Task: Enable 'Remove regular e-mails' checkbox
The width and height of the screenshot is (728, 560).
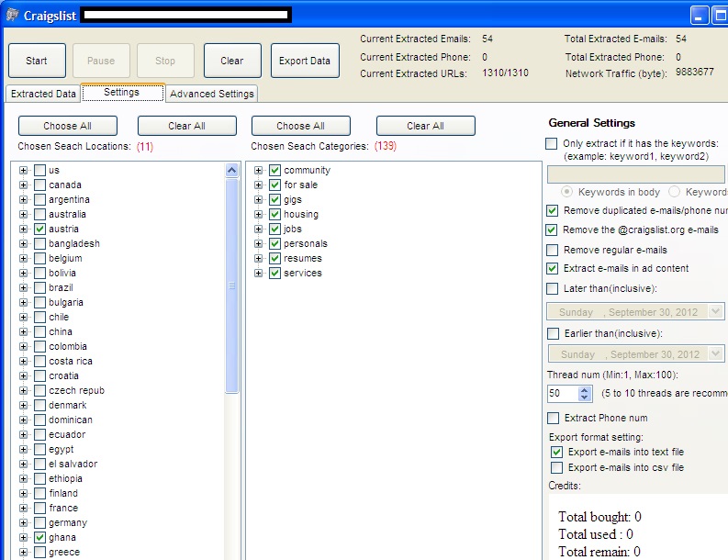Action: pyautogui.click(x=552, y=251)
